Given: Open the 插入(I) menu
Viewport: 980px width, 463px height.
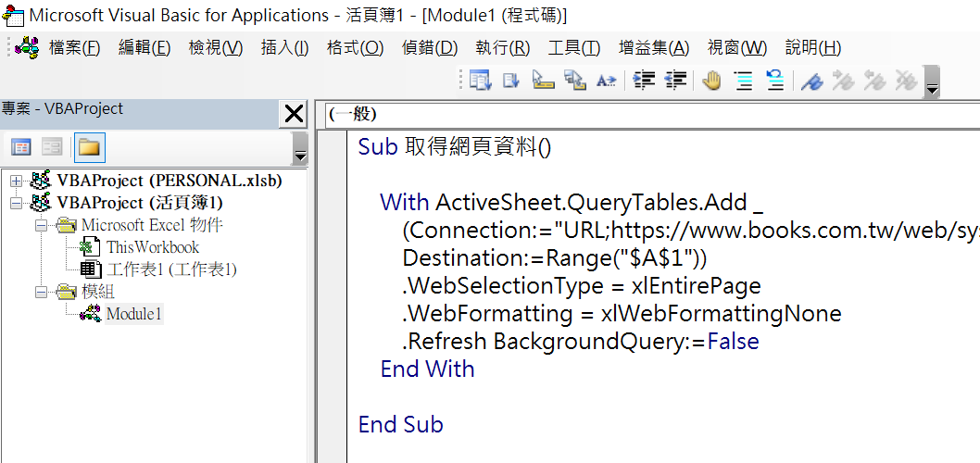Looking at the screenshot, I should (x=284, y=47).
